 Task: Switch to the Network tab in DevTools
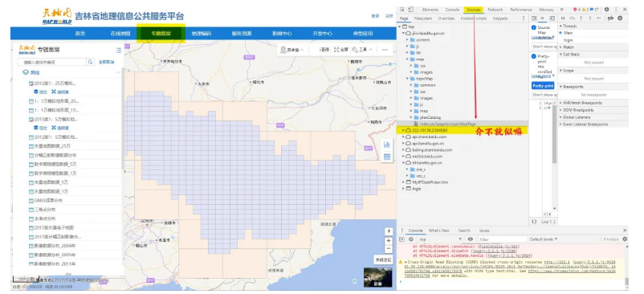[x=495, y=10]
